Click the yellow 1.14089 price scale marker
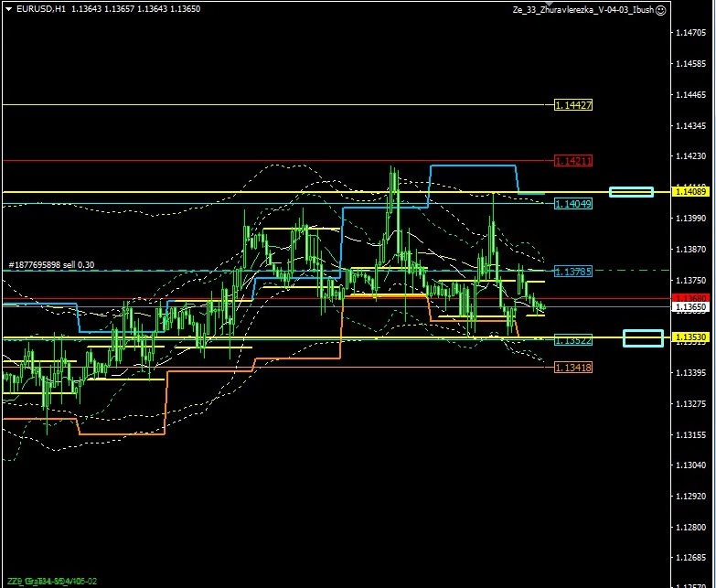 690,191
